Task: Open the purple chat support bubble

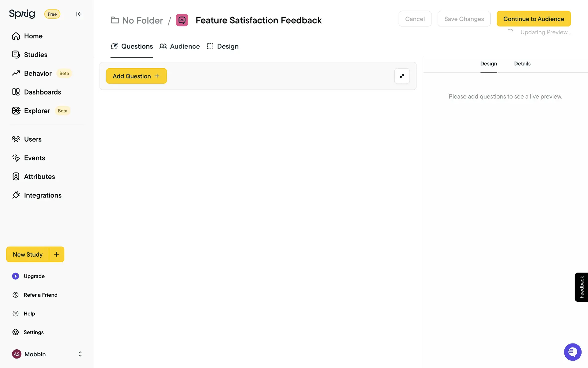Action: [x=572, y=352]
